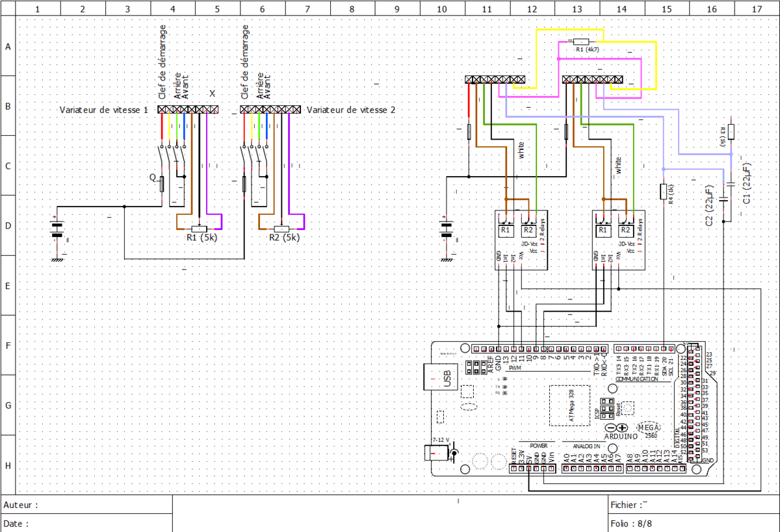Select the R3 (1k) resistor
This screenshot has height=532, width=780.
click(x=731, y=131)
